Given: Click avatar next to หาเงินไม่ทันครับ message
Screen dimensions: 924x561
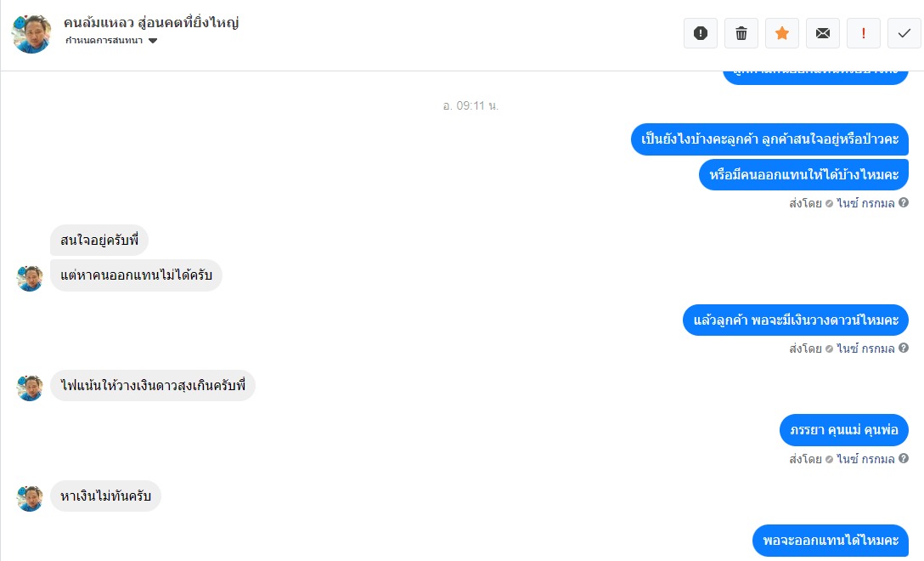Looking at the screenshot, I should (x=30, y=498).
